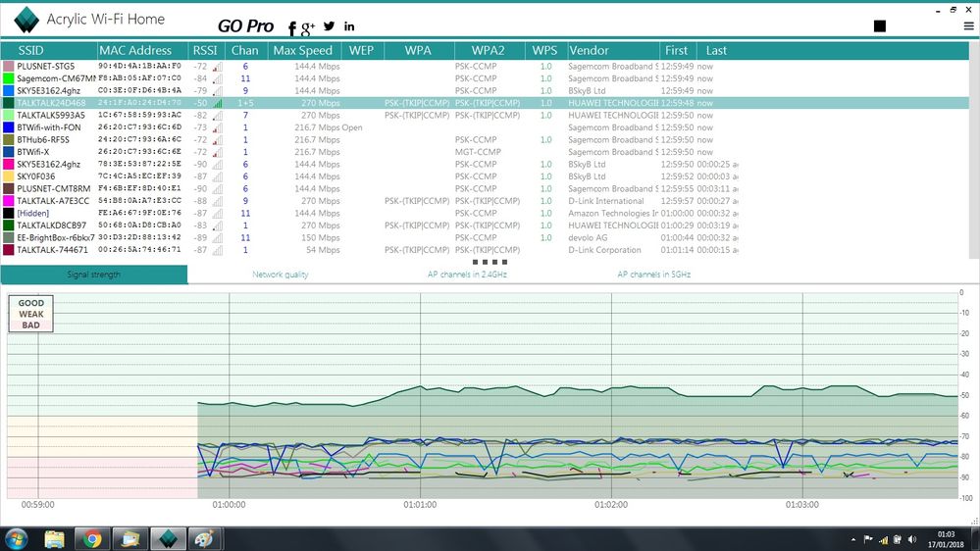Select PLUSNET-CMT8RM network name
The width and height of the screenshot is (980, 551).
[54, 188]
